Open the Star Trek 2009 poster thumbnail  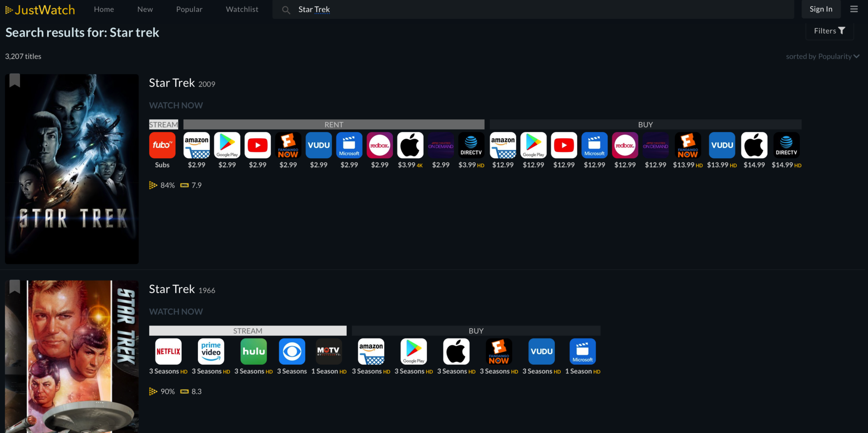(x=72, y=169)
